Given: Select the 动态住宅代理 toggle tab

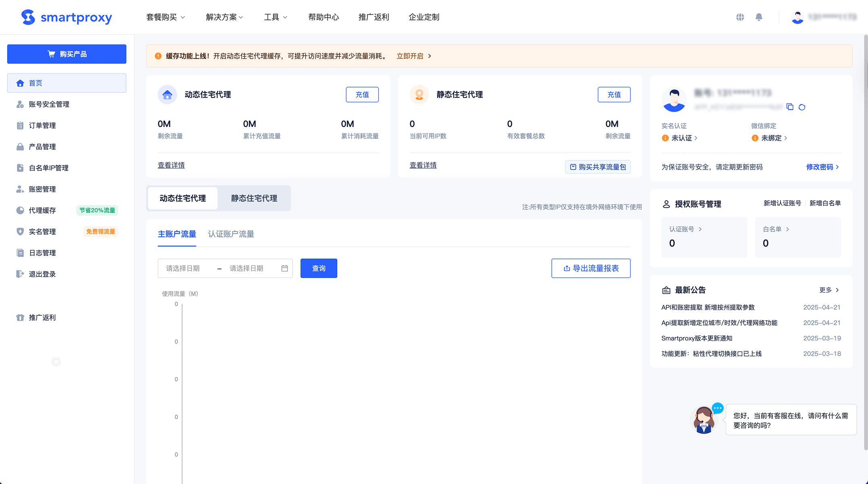Looking at the screenshot, I should point(183,198).
